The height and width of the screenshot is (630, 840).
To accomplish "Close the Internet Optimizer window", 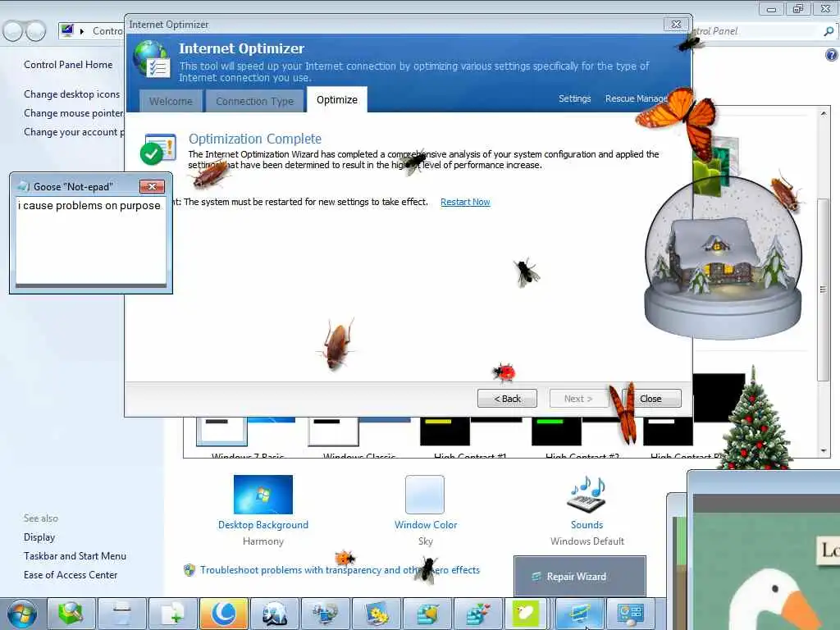I will [x=676, y=24].
